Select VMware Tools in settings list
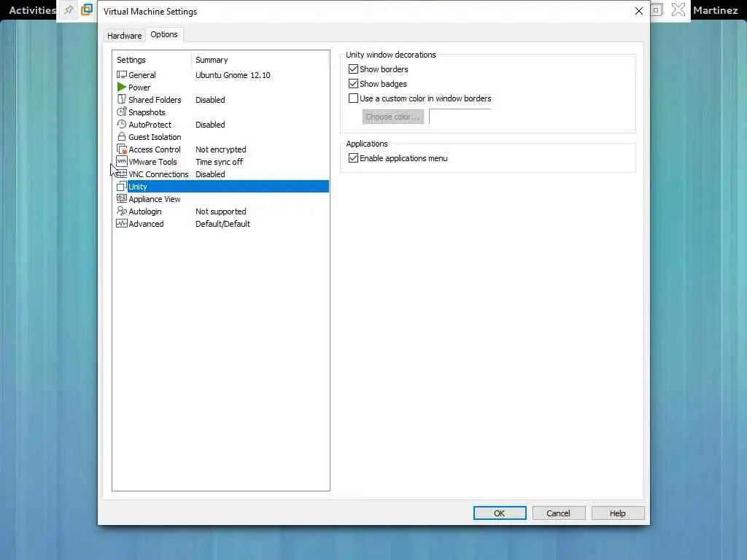The height and width of the screenshot is (560, 747). [x=152, y=162]
